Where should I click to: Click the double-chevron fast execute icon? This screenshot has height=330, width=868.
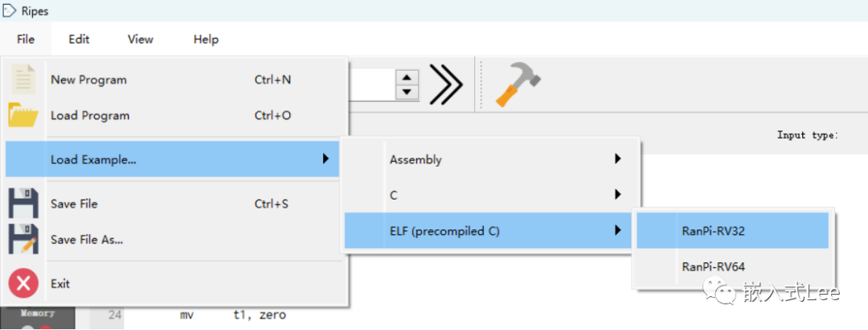coord(446,85)
